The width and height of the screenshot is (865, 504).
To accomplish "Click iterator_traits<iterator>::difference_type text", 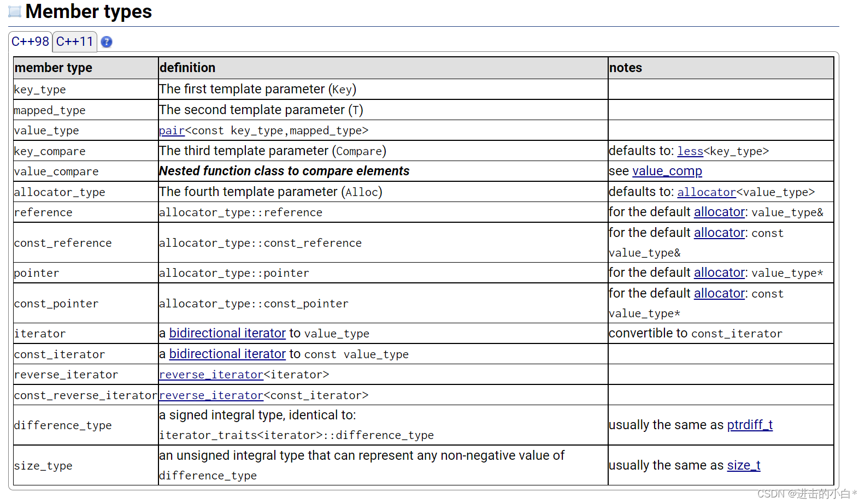I will (x=296, y=435).
